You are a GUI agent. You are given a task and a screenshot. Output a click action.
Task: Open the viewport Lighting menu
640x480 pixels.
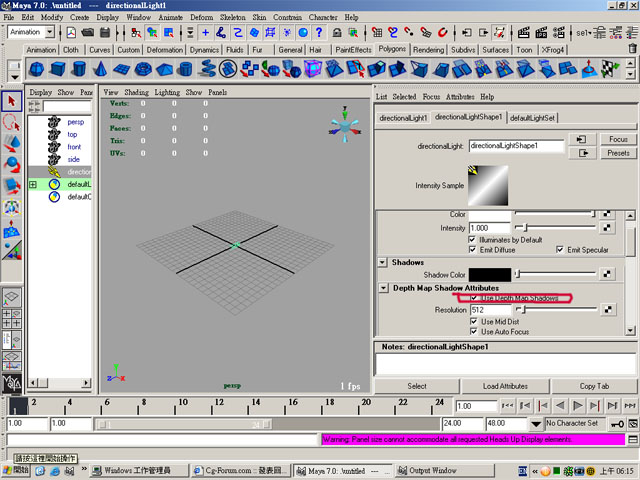[x=167, y=92]
